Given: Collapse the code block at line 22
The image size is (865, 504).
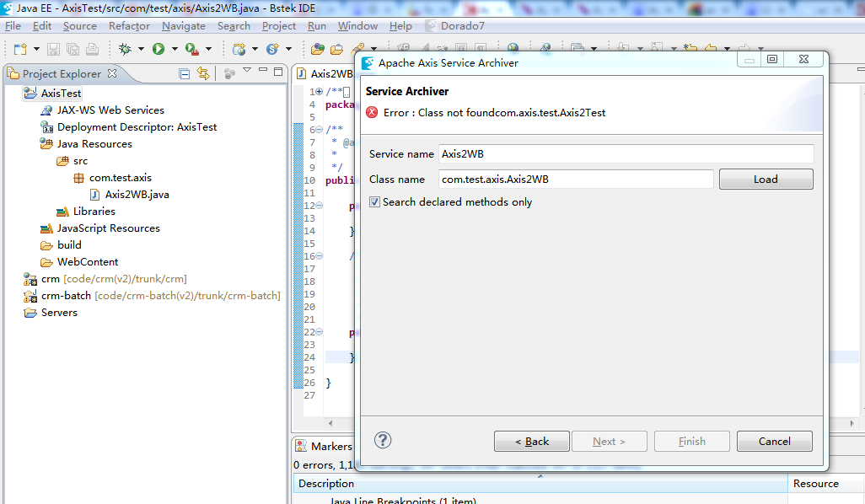Looking at the screenshot, I should [x=319, y=332].
